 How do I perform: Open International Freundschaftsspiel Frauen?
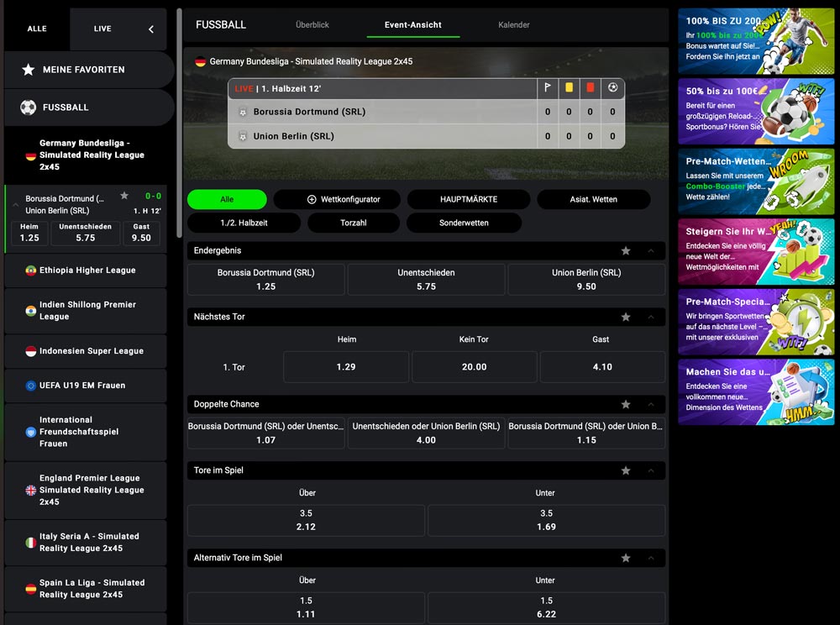click(86, 432)
